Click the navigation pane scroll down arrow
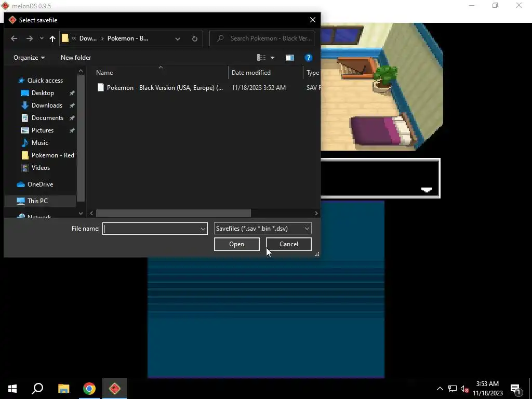Screen dimensions: 532x399 point(81,214)
